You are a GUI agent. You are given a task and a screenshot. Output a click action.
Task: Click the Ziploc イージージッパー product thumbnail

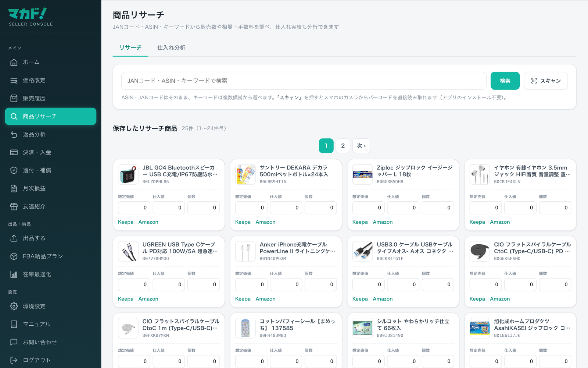point(363,174)
